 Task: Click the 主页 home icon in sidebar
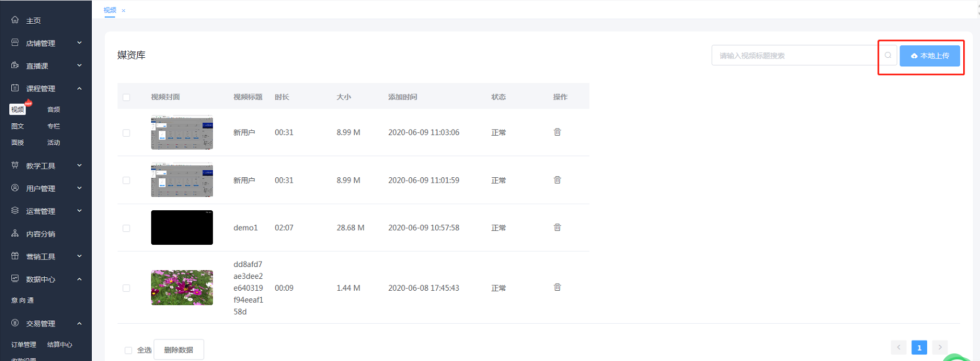(15, 20)
